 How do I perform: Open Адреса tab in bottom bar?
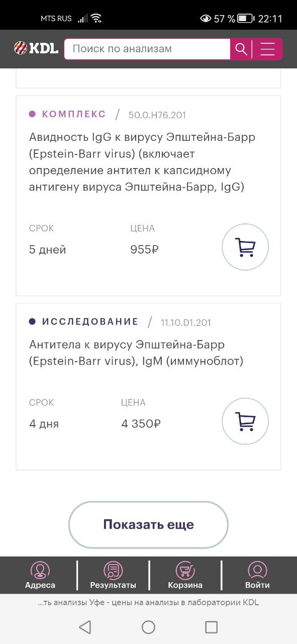point(40,575)
